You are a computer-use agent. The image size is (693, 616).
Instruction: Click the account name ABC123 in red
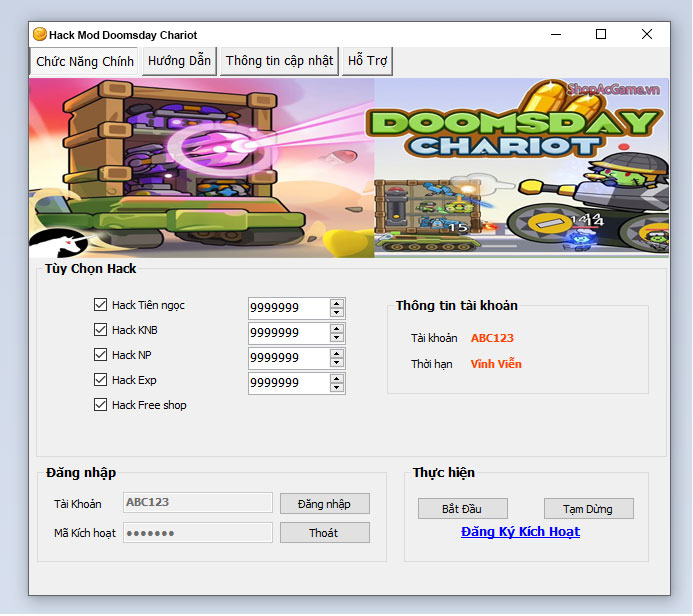(492, 338)
